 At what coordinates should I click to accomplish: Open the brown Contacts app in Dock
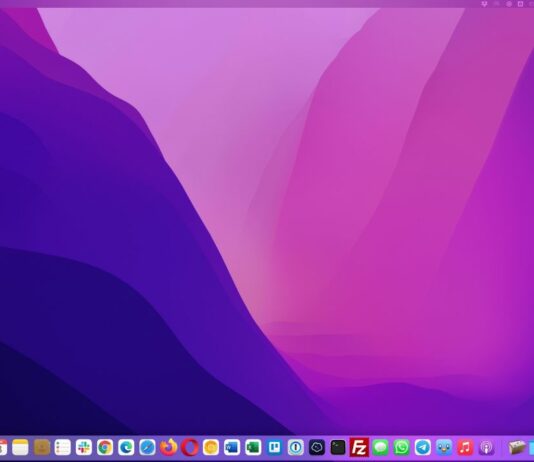(42, 447)
